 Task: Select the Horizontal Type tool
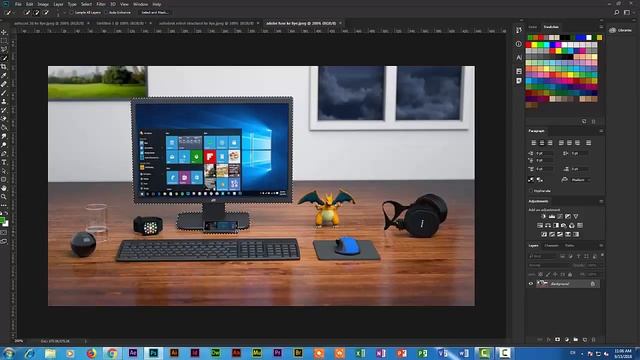click(x=4, y=162)
